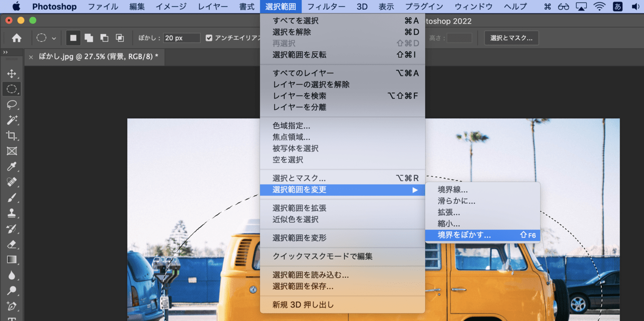Select the Brush tool
The height and width of the screenshot is (321, 644).
pyautogui.click(x=12, y=197)
